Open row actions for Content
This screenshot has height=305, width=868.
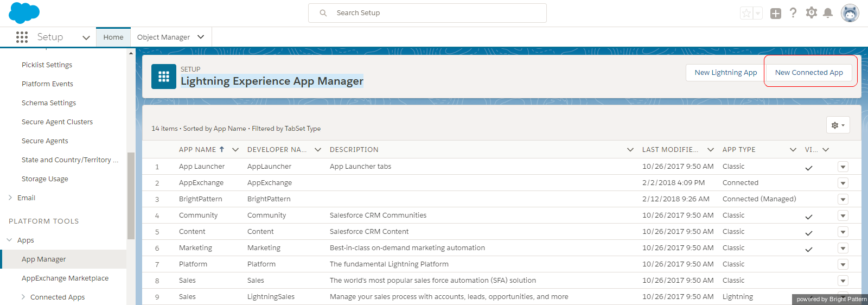click(x=843, y=232)
